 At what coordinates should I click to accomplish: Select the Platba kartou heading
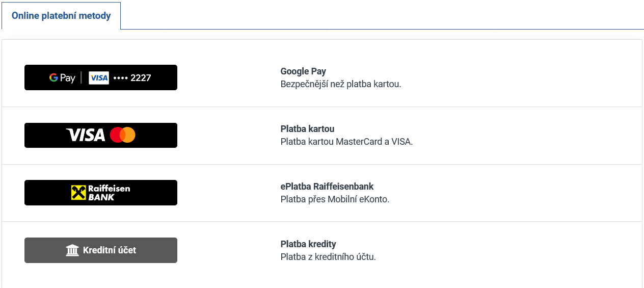tap(307, 129)
